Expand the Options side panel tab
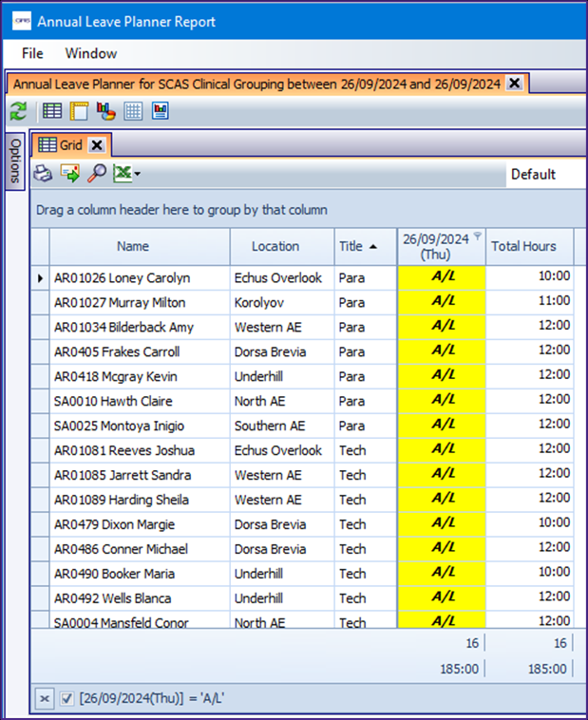 (x=15, y=161)
